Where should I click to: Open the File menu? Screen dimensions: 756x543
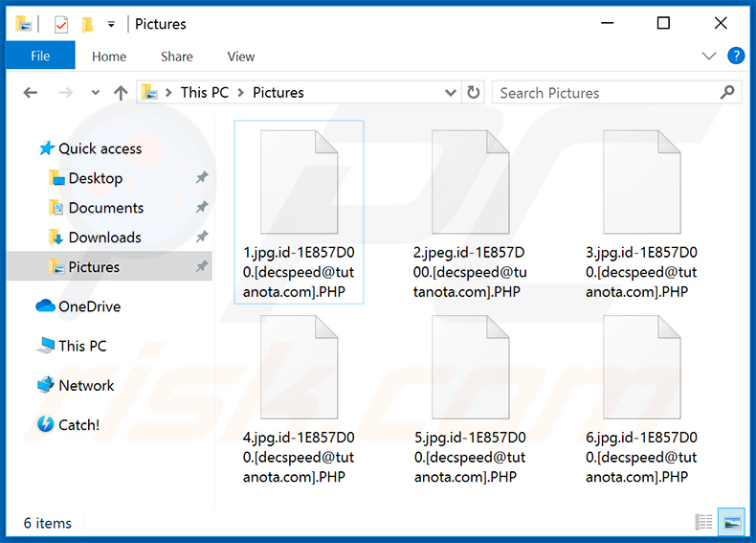click(40, 57)
